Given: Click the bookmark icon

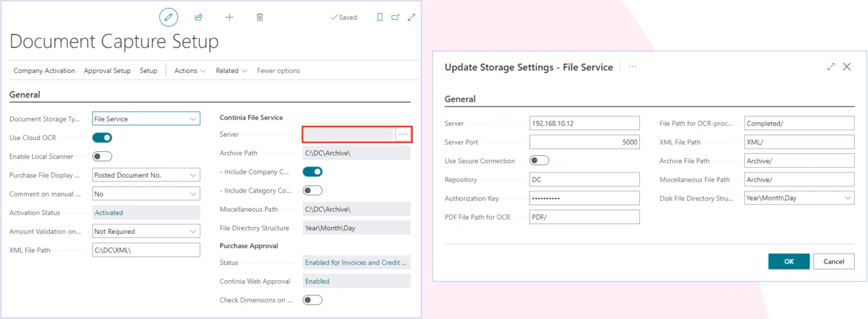Looking at the screenshot, I should point(380,17).
